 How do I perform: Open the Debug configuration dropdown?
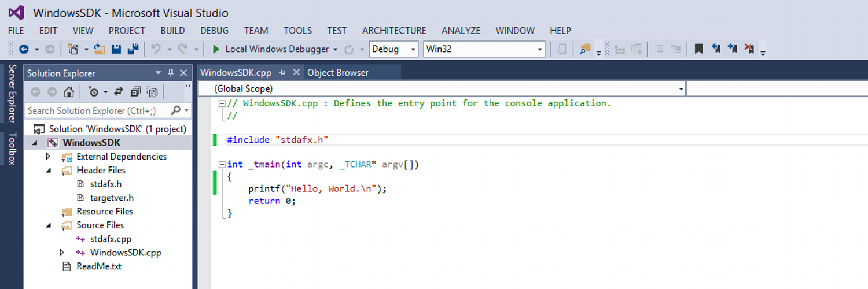(413, 49)
